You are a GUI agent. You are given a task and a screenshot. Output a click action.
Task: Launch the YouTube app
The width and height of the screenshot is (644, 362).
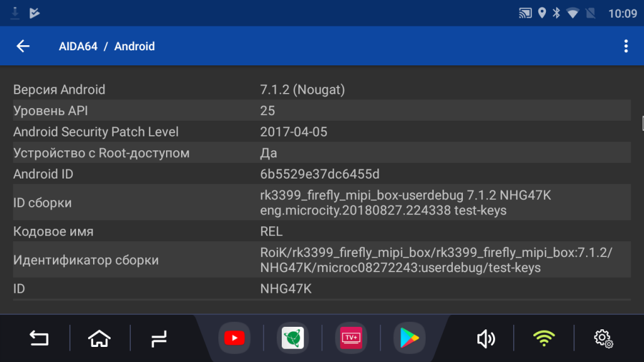(x=234, y=338)
